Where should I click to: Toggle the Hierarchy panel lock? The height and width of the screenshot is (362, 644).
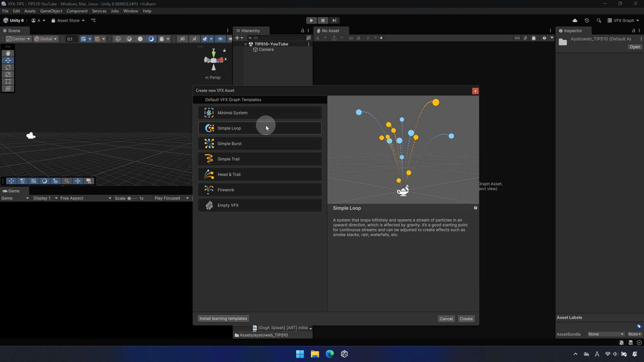coord(302,31)
